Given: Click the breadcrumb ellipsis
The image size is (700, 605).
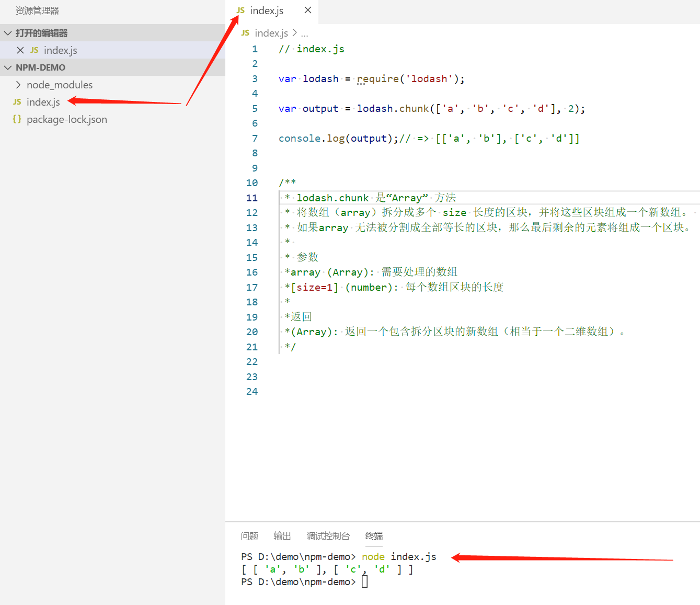Looking at the screenshot, I should [304, 33].
